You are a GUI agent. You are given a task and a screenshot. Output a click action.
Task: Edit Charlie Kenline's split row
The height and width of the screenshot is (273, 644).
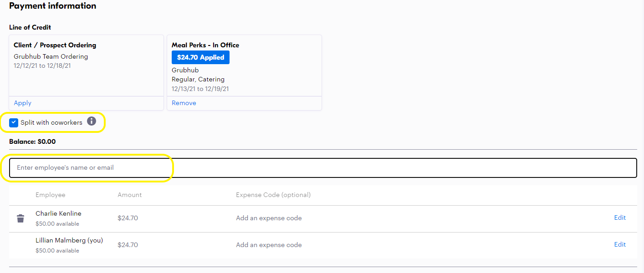click(619, 218)
